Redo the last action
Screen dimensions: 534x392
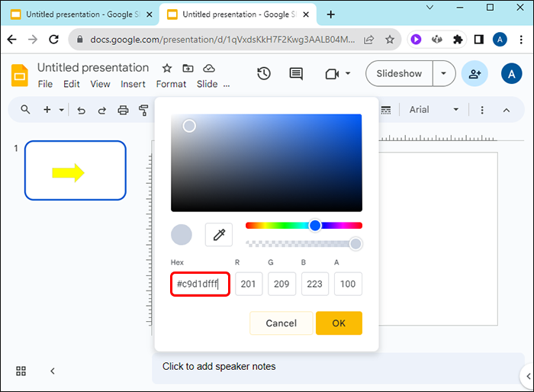(101, 111)
